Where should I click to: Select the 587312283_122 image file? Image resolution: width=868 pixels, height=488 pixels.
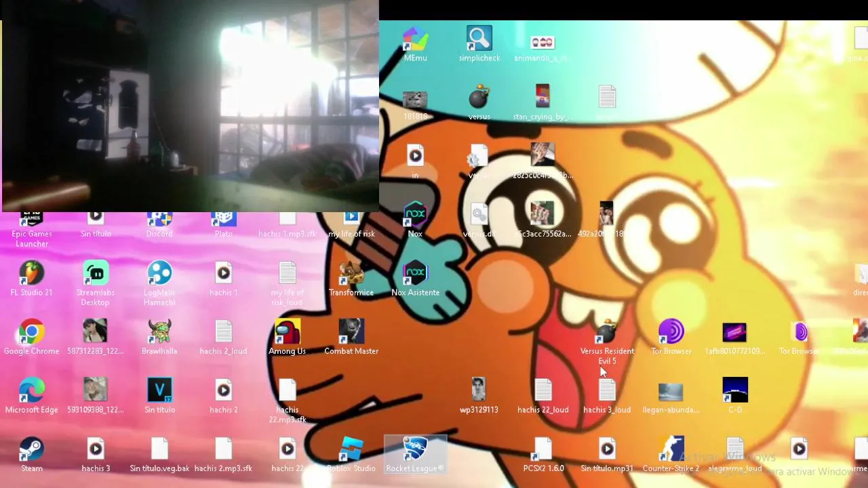point(95,338)
